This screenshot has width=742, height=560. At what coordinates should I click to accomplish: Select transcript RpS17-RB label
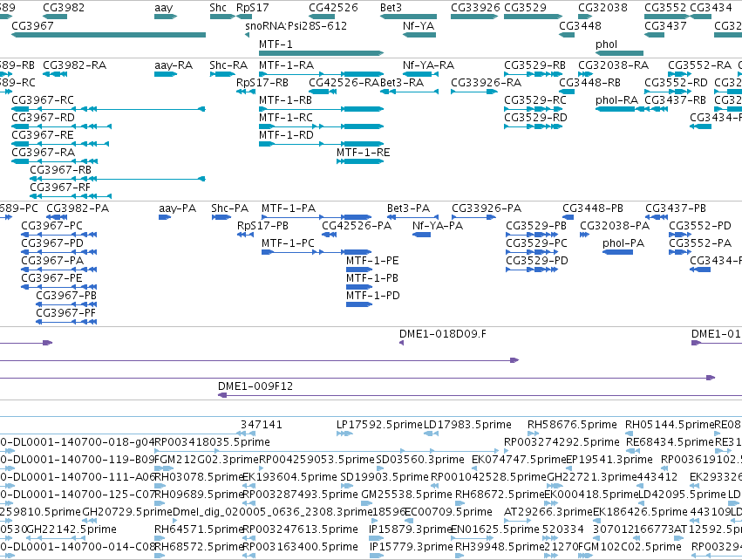click(262, 82)
